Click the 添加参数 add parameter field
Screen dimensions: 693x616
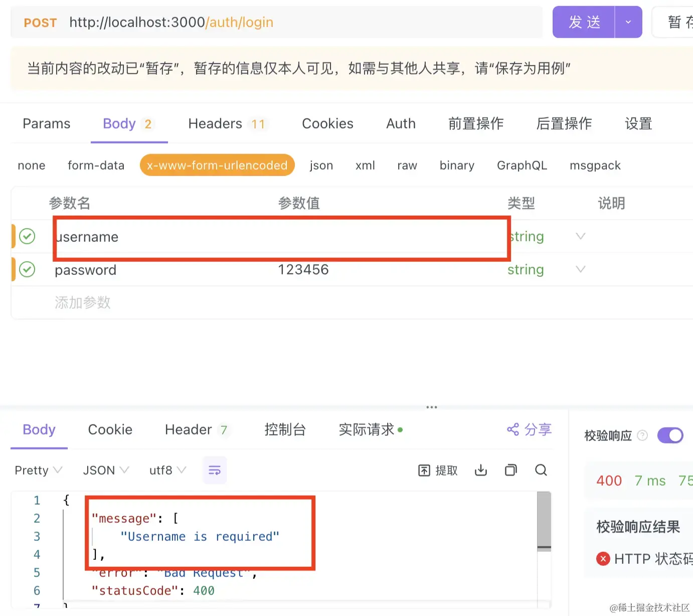coord(83,302)
